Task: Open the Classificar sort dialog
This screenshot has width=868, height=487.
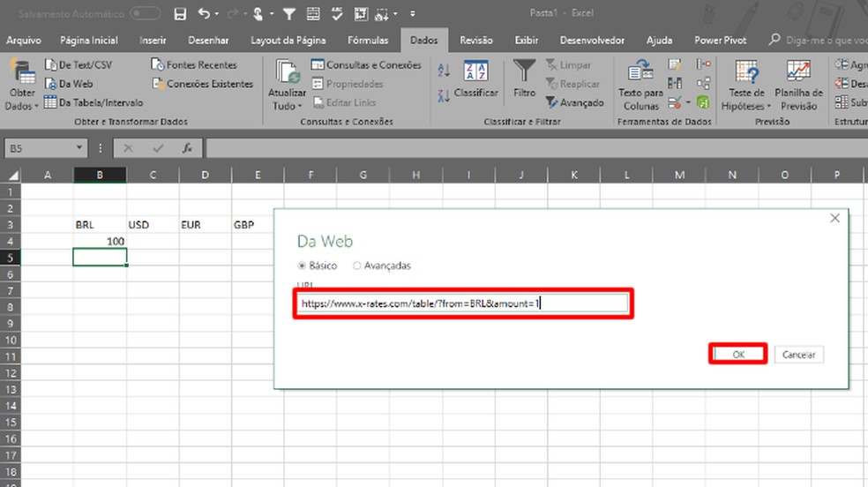Action: (476, 79)
